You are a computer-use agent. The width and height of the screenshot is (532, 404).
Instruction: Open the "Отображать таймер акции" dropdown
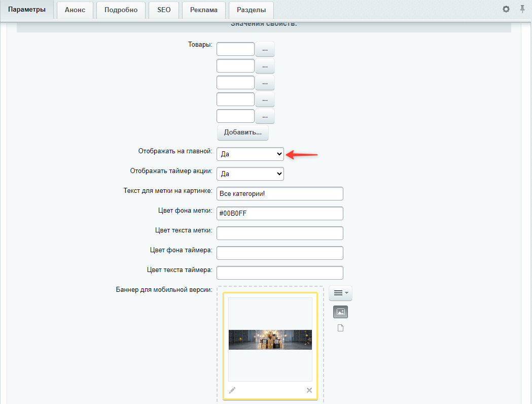[250, 174]
